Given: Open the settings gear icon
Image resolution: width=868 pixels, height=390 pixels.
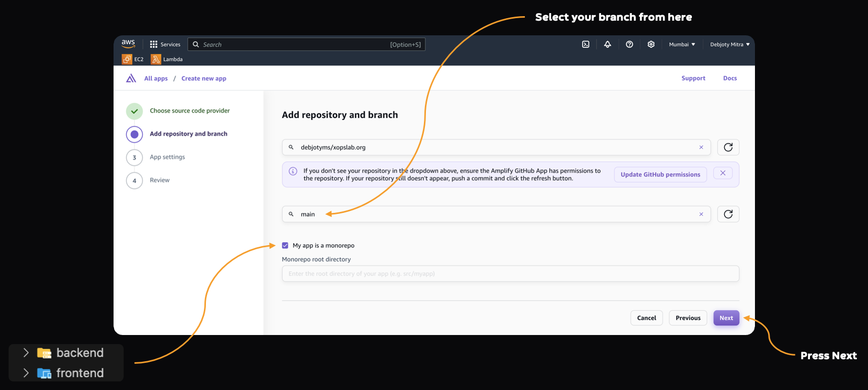Looking at the screenshot, I should [651, 44].
